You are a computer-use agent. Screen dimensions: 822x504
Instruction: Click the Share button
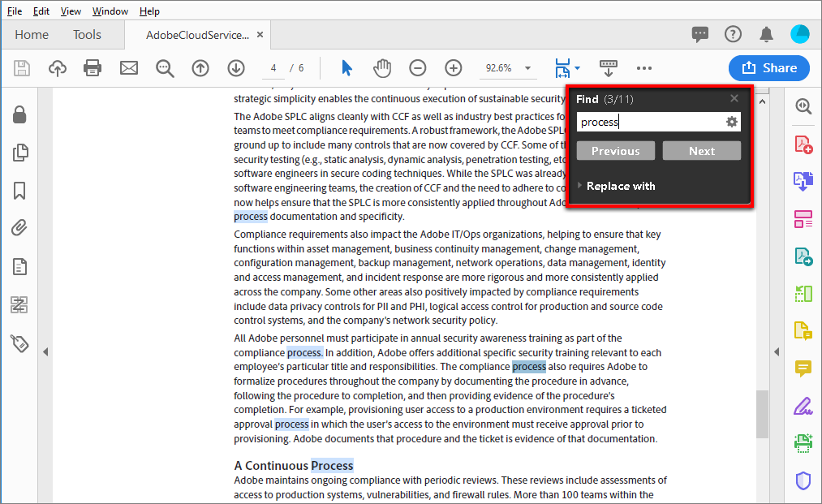[x=769, y=67]
